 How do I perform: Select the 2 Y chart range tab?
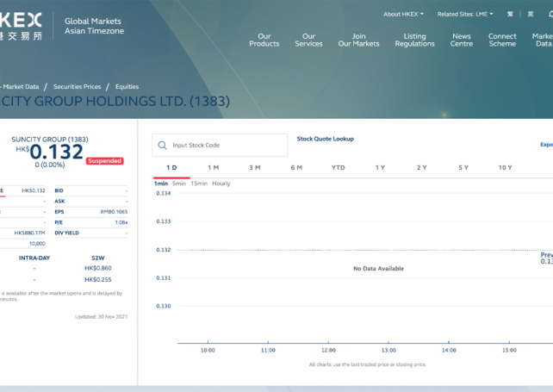(421, 168)
